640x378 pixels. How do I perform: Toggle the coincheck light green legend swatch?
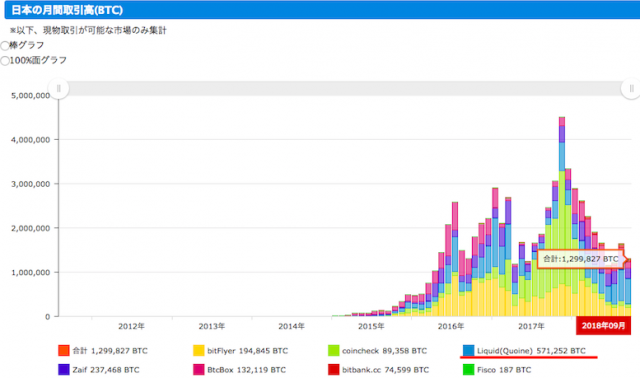[333, 351]
